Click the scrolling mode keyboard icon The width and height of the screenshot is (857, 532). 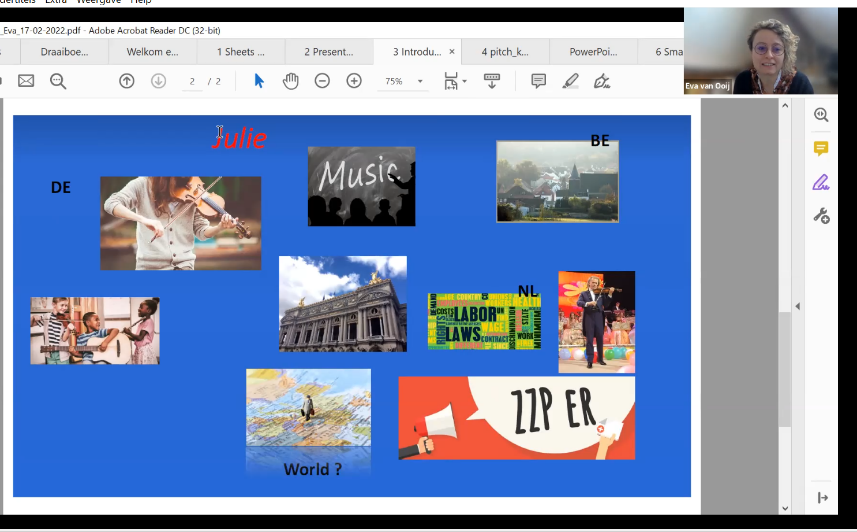pyautogui.click(x=492, y=81)
